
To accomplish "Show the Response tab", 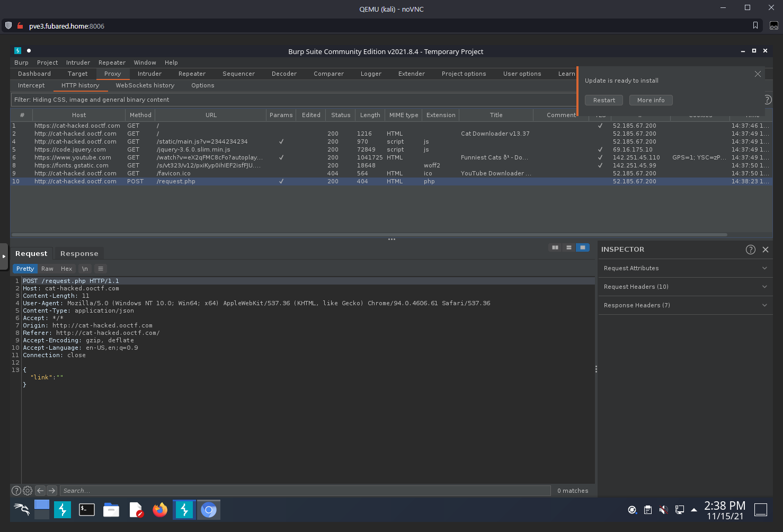I will coord(79,254).
